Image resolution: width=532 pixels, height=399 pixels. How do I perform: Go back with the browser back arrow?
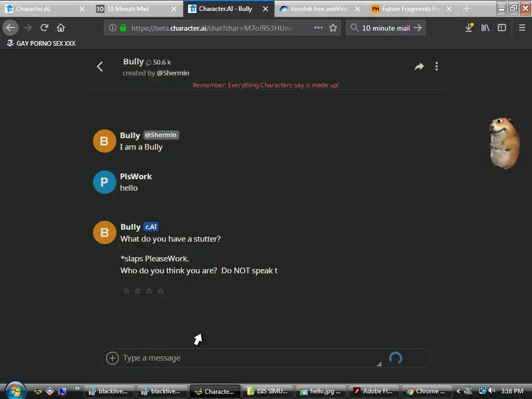(x=10, y=28)
